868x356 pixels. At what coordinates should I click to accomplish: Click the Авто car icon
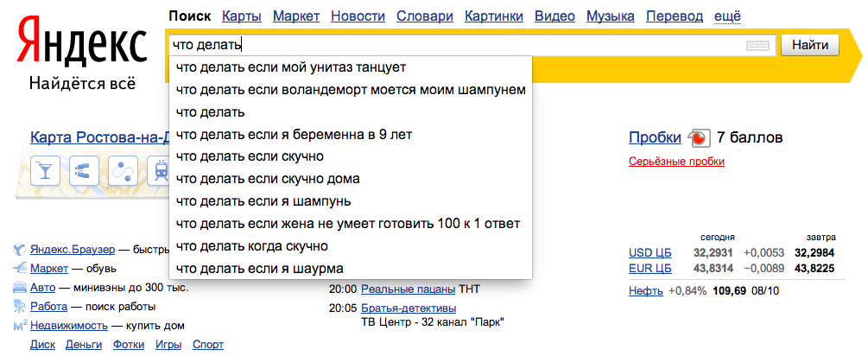[19, 288]
